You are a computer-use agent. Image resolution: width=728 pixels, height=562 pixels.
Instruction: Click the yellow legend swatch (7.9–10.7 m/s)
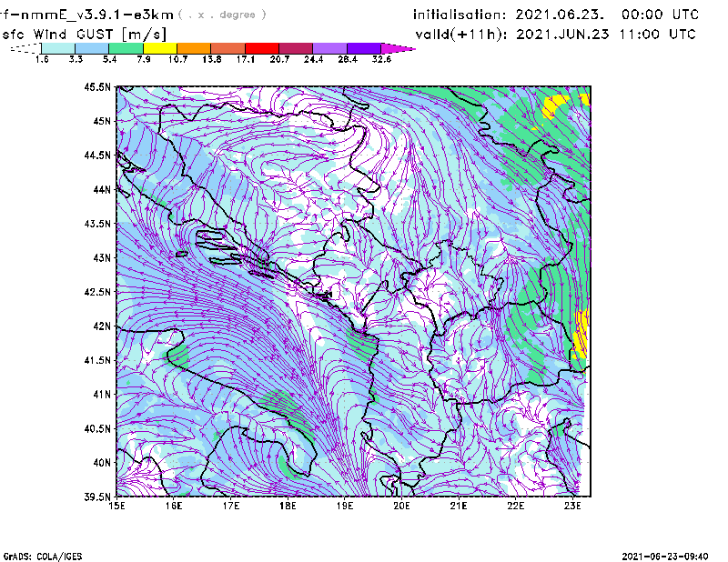[159, 48]
